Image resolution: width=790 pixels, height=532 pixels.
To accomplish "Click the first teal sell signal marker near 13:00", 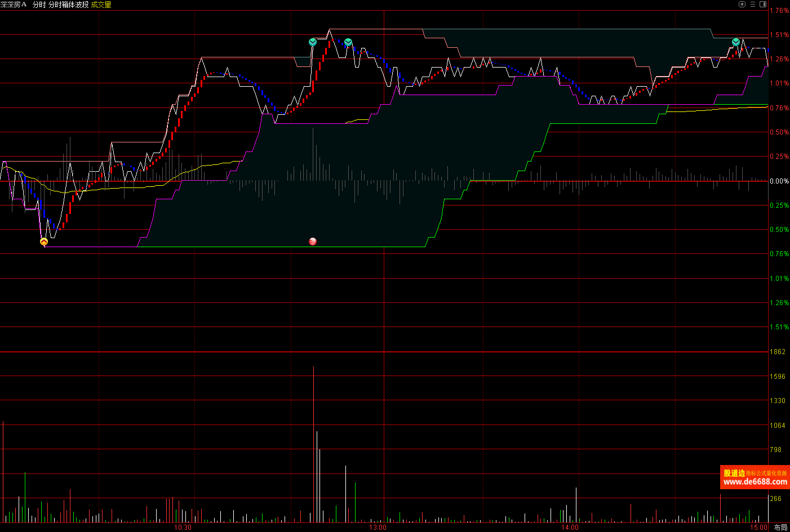I will click(313, 42).
